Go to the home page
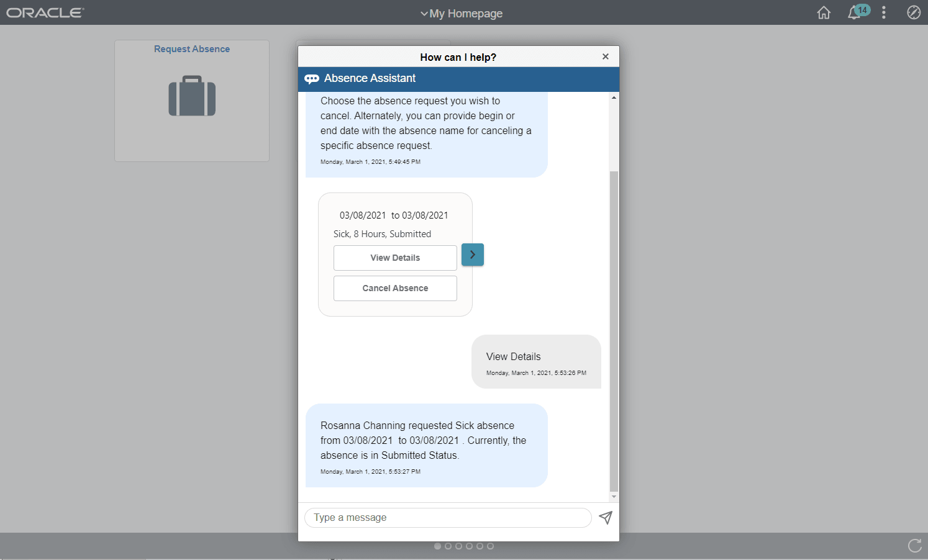Image resolution: width=928 pixels, height=560 pixels. point(824,12)
